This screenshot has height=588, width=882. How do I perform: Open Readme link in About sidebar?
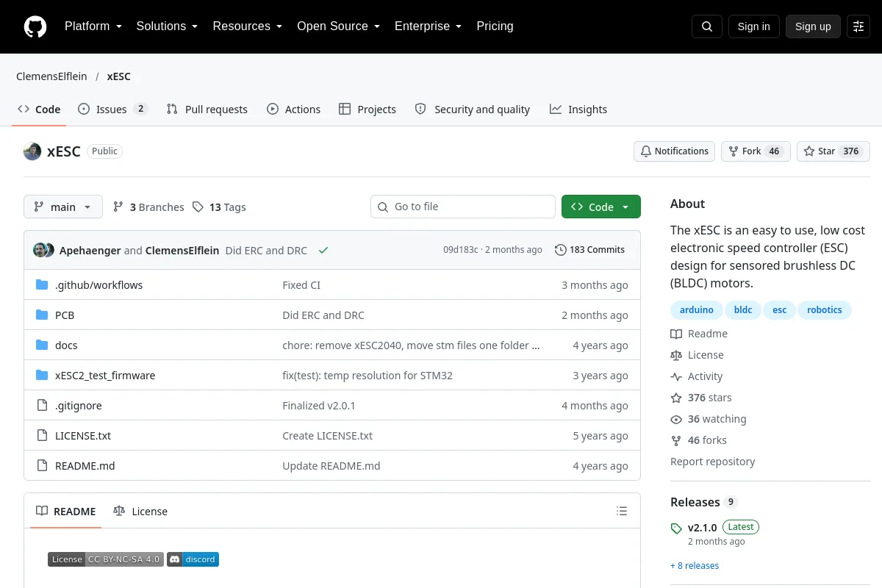pos(699,334)
